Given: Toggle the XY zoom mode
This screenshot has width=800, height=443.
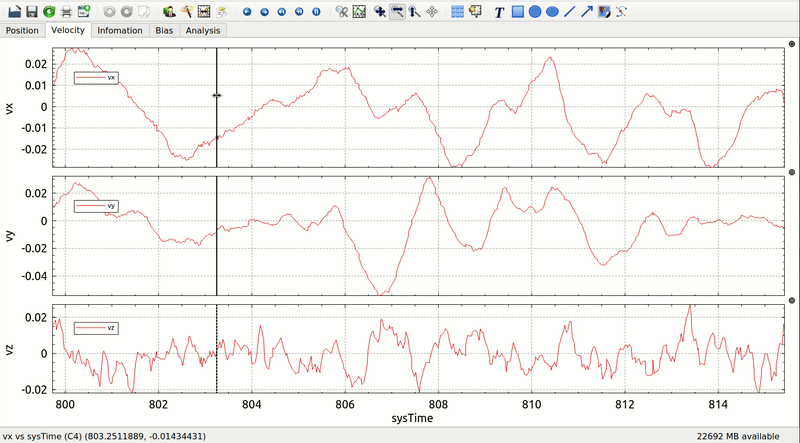Looking at the screenshot, I should point(381,12).
